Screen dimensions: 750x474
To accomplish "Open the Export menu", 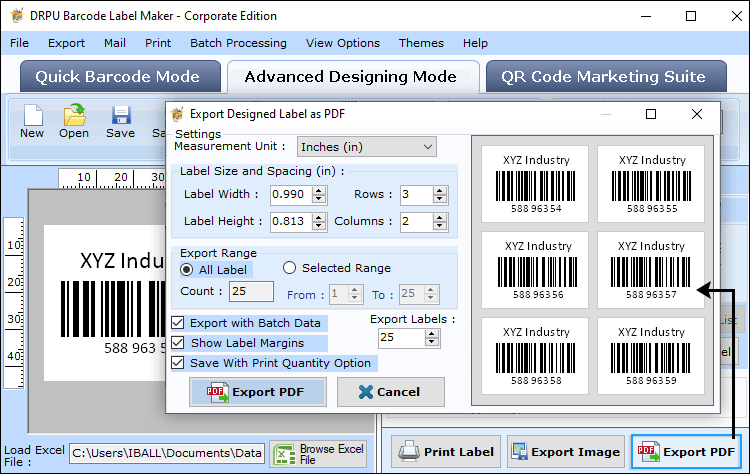I will click(x=66, y=43).
